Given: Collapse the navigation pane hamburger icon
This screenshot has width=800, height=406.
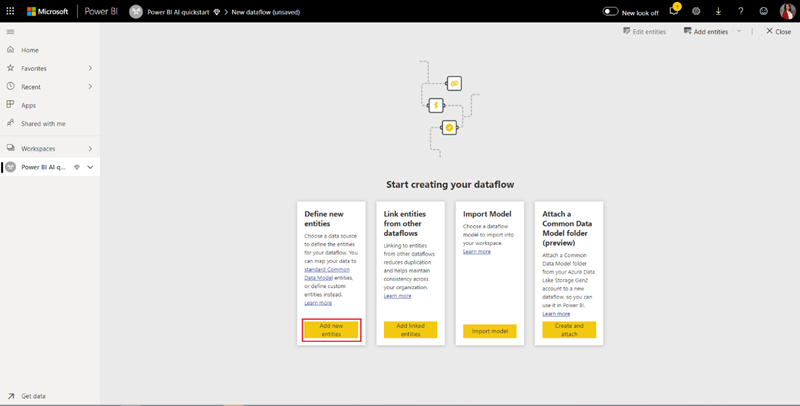Looking at the screenshot, I should pyautogui.click(x=11, y=32).
